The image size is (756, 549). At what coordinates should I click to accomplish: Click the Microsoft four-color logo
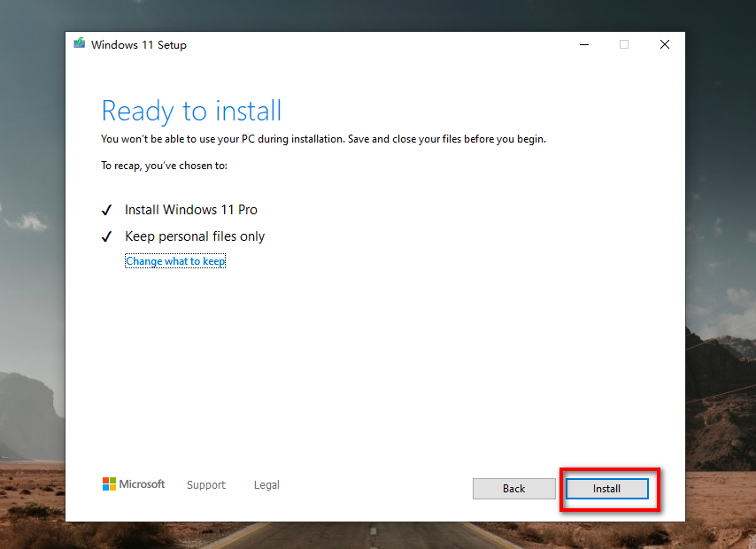point(109,484)
